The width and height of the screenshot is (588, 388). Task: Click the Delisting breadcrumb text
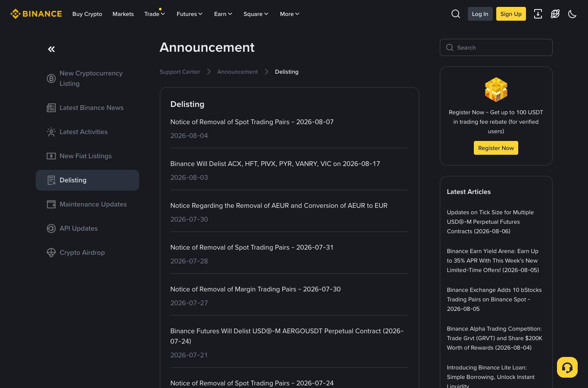pyautogui.click(x=286, y=72)
